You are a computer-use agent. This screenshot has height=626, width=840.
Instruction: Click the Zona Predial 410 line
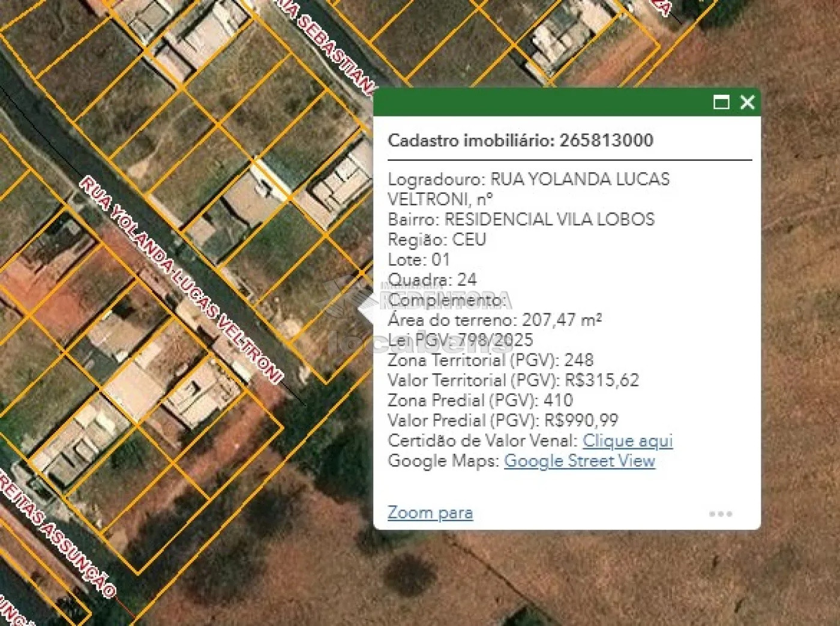pyautogui.click(x=480, y=400)
